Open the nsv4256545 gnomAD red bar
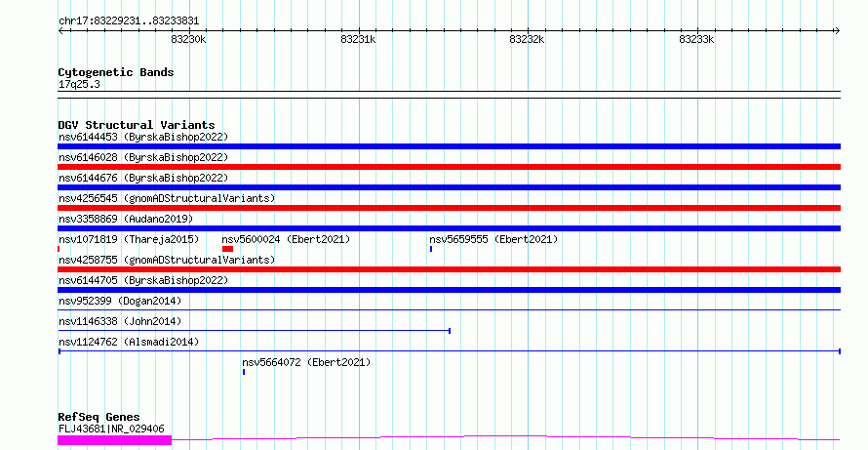This screenshot has width=868, height=450. (x=449, y=208)
